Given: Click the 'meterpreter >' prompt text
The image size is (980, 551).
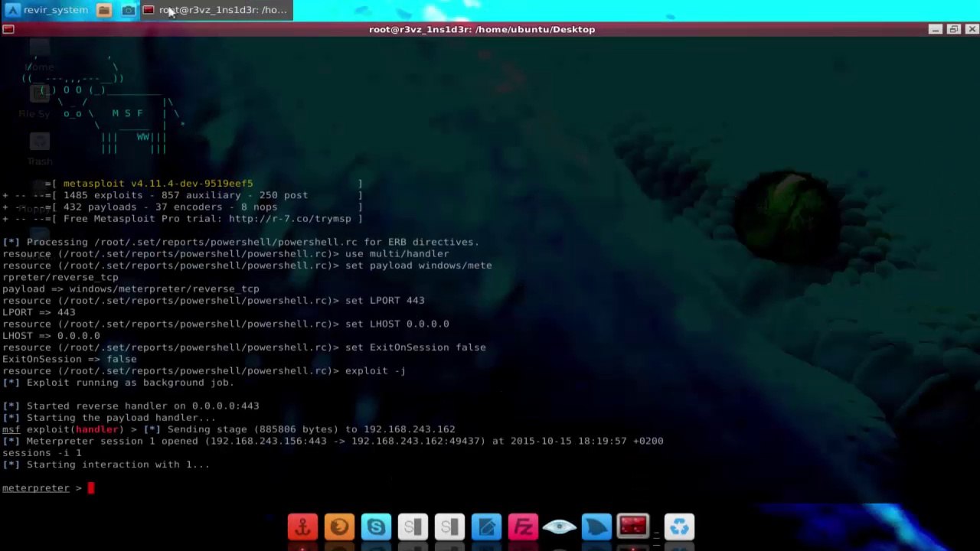Looking at the screenshot, I should click(42, 488).
